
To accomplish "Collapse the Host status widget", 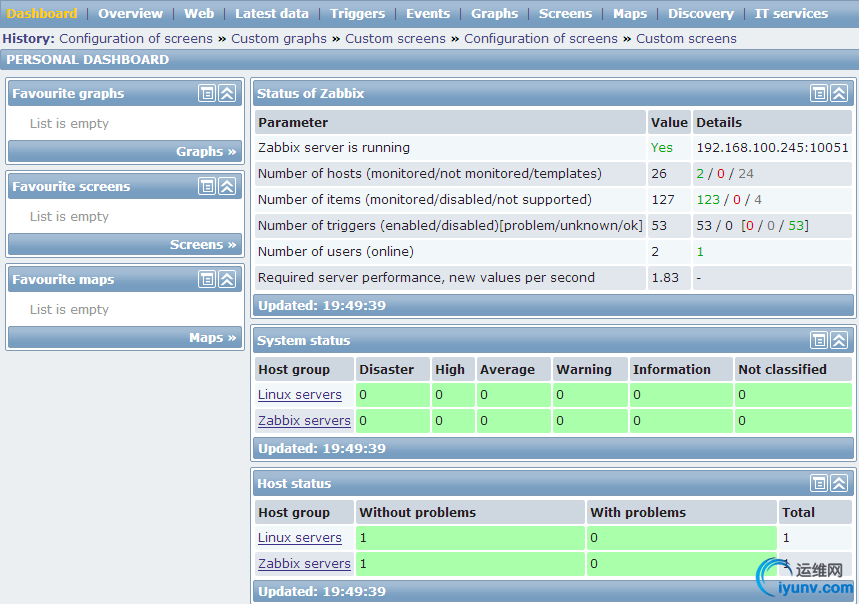I will (x=839, y=484).
